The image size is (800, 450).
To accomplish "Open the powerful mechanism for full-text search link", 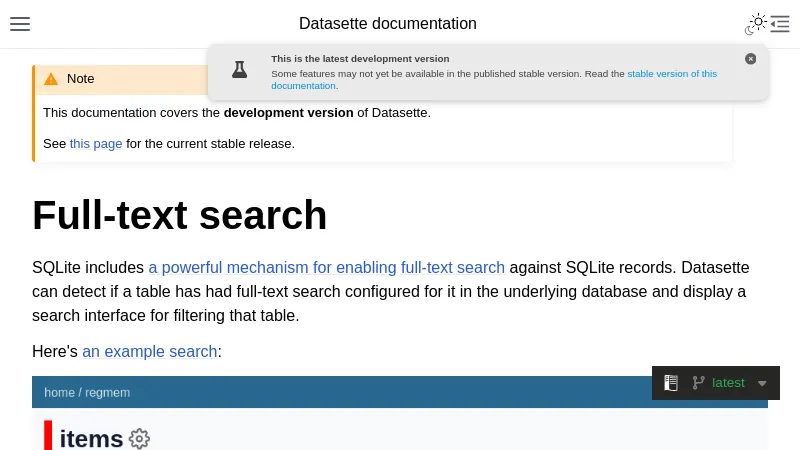I will coord(326,267).
